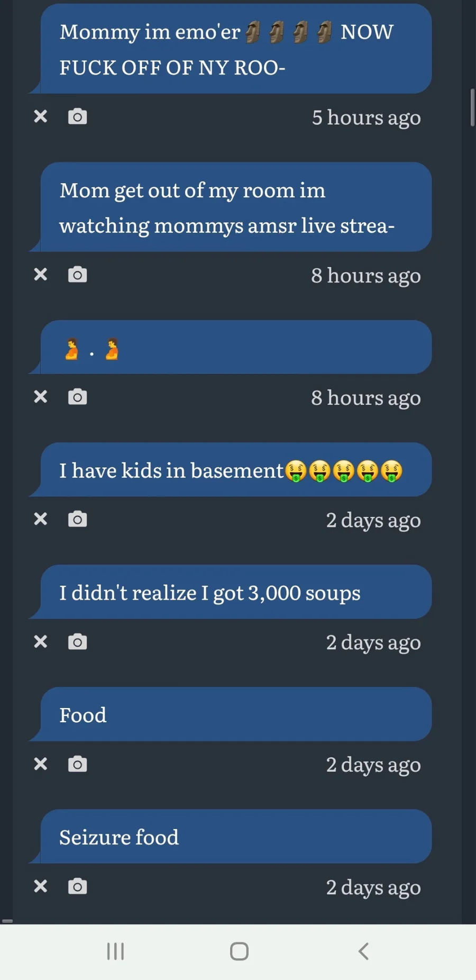This screenshot has height=980, width=476.
Task: Open Android recent apps view
Action: point(115,951)
